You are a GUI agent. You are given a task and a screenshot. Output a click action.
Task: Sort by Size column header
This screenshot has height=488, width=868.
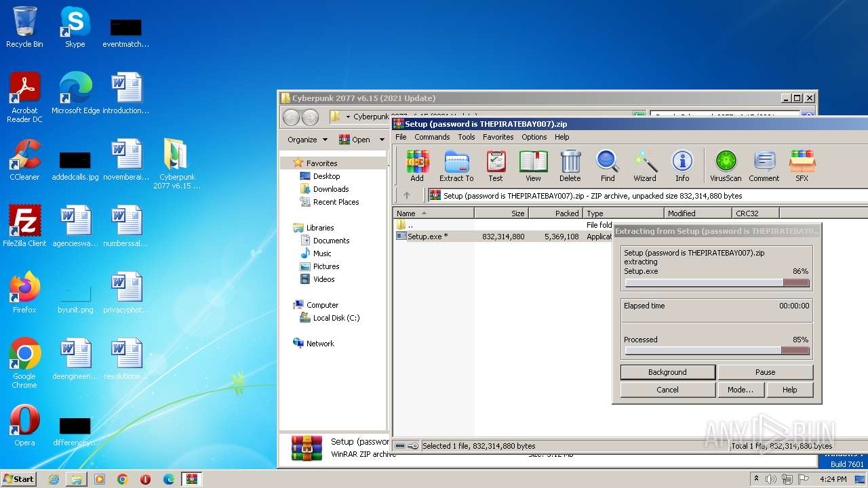(x=501, y=213)
